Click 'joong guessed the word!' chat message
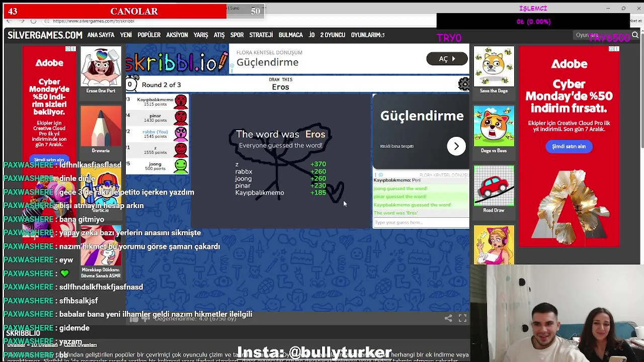Screen dimensions: 644x362 (400, 189)
